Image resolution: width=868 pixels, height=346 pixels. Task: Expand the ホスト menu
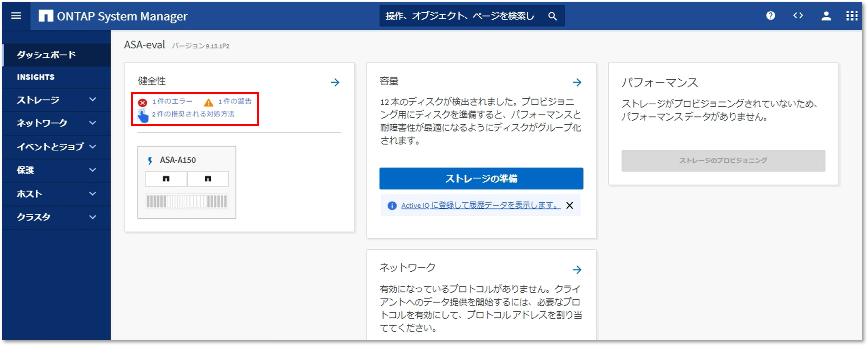(56, 194)
